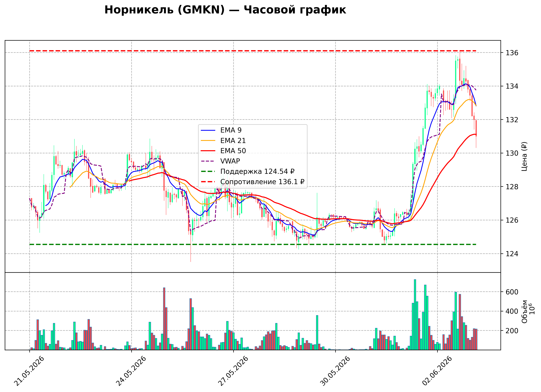Select the EMA 9 legend entry

[221, 130]
